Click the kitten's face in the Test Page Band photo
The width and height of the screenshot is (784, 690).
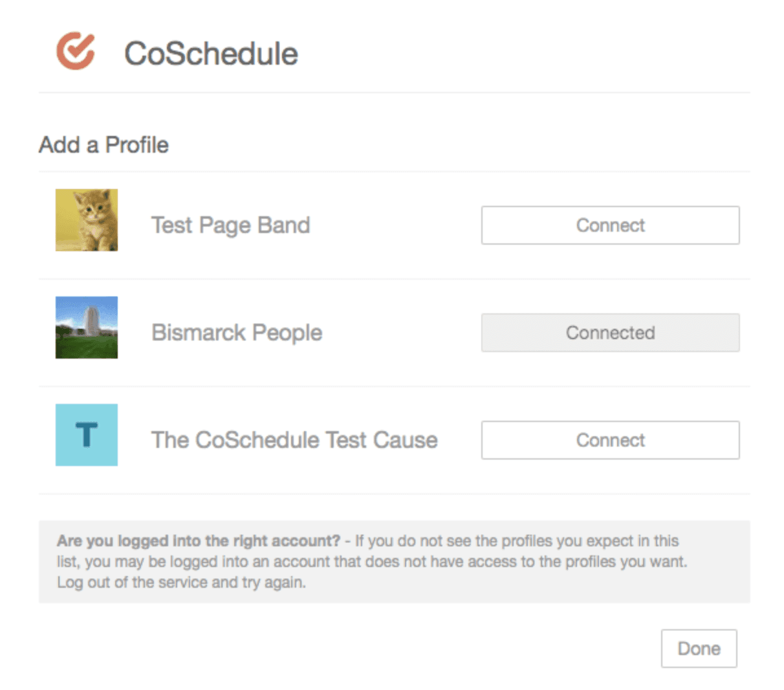(91, 208)
